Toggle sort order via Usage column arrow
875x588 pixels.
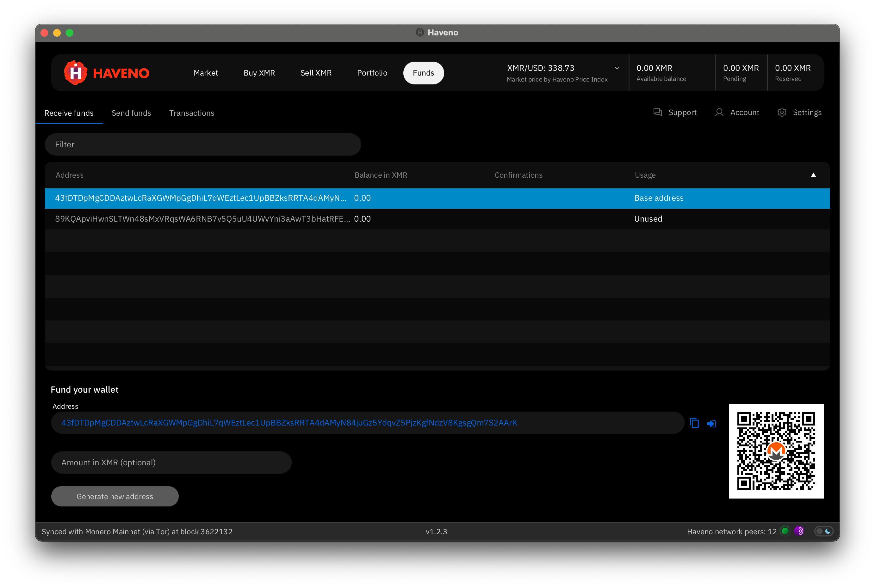coord(813,175)
